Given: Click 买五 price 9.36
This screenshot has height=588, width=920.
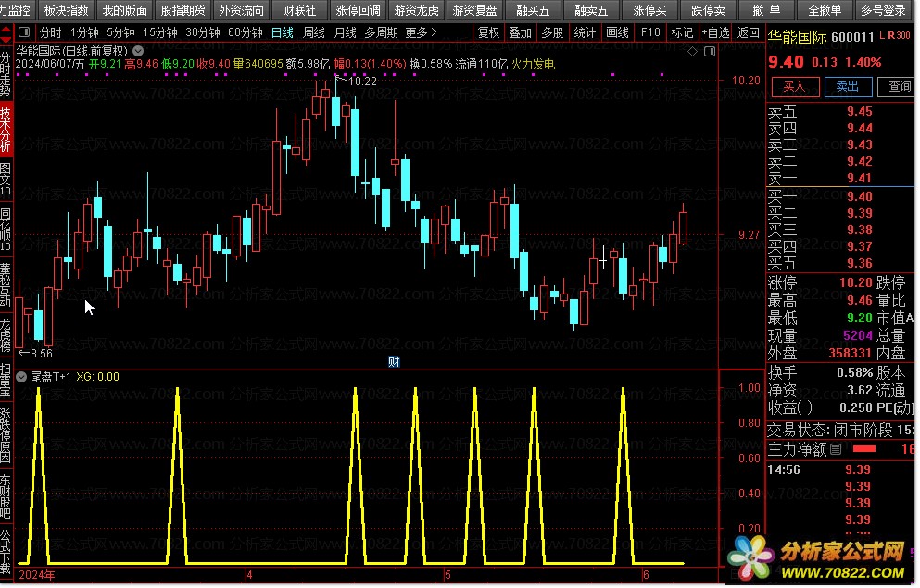Looking at the screenshot, I should 860,263.
